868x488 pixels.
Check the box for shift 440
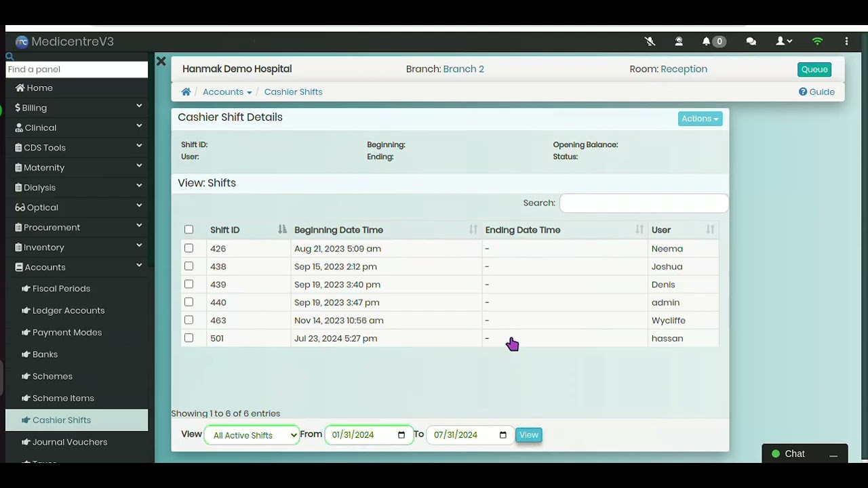(189, 302)
